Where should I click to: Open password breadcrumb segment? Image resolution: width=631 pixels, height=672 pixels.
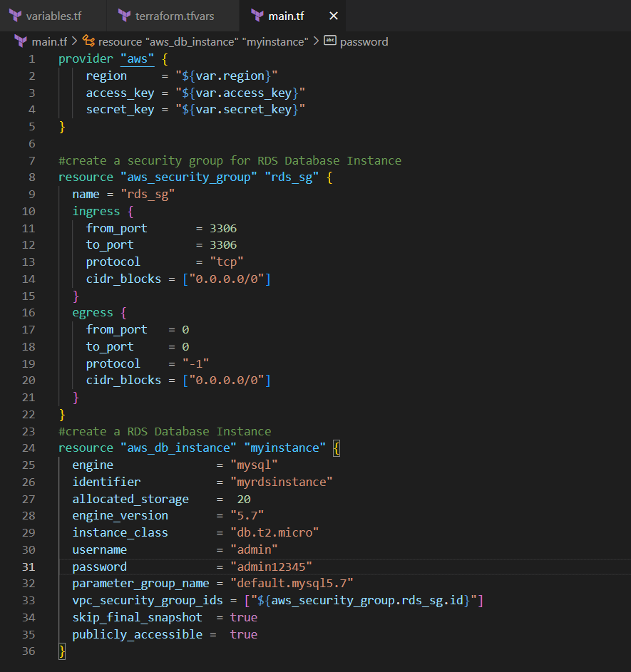tap(364, 41)
